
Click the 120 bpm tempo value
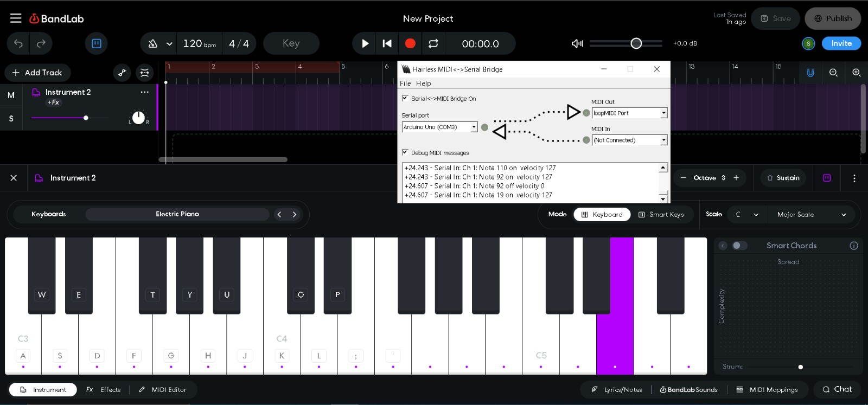pos(199,43)
